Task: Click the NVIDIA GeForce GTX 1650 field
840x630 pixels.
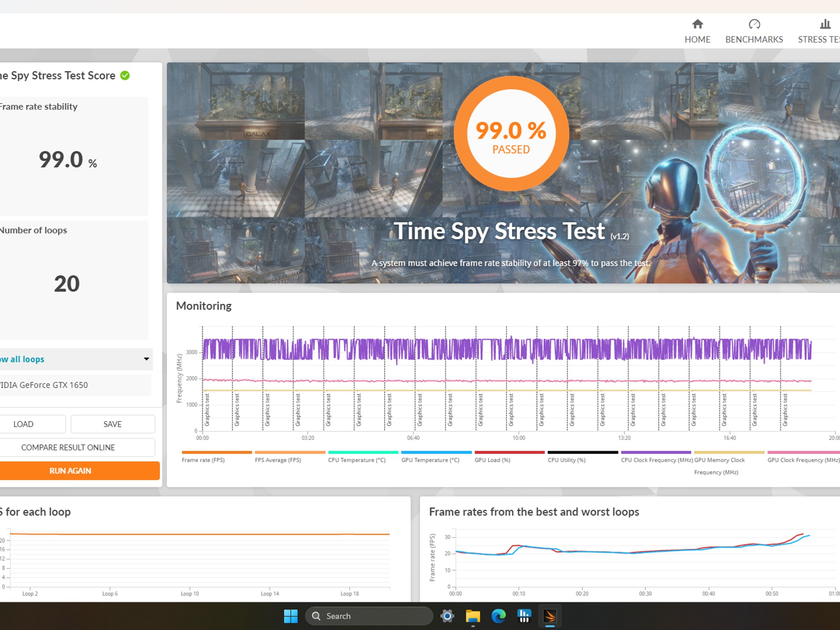Action: coord(75,385)
